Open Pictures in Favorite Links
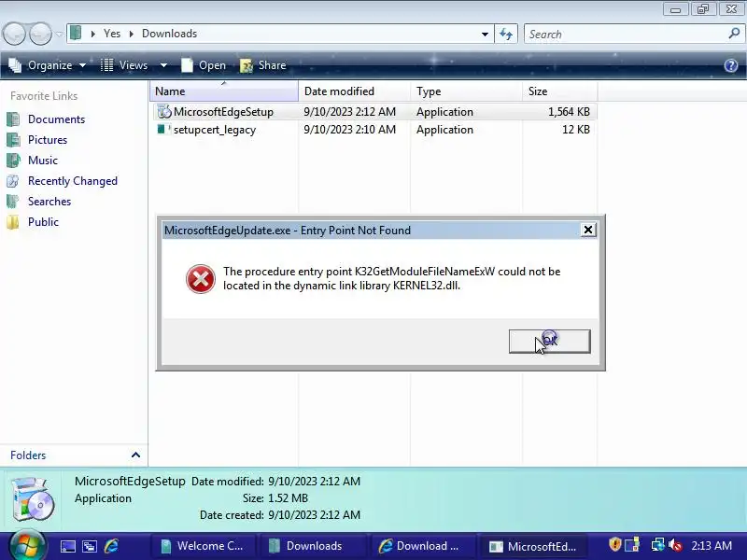 click(48, 139)
